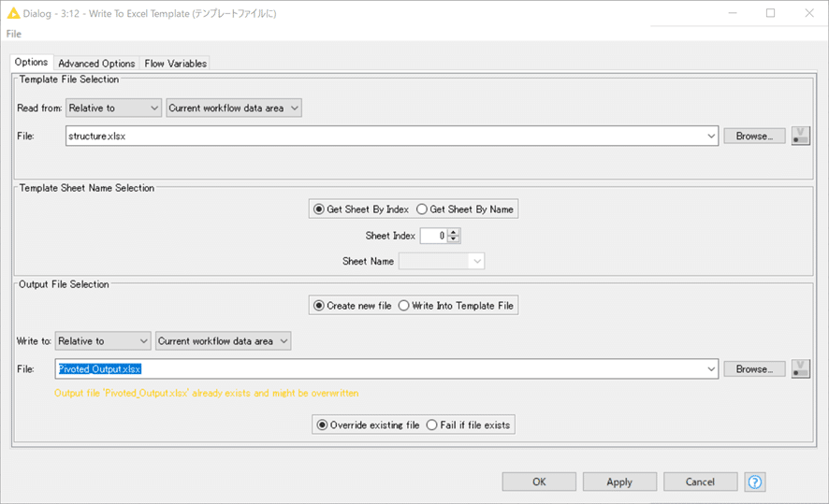Expand the Read from 'Relative to' dropdown
The width and height of the screenshot is (829, 504).
click(113, 108)
